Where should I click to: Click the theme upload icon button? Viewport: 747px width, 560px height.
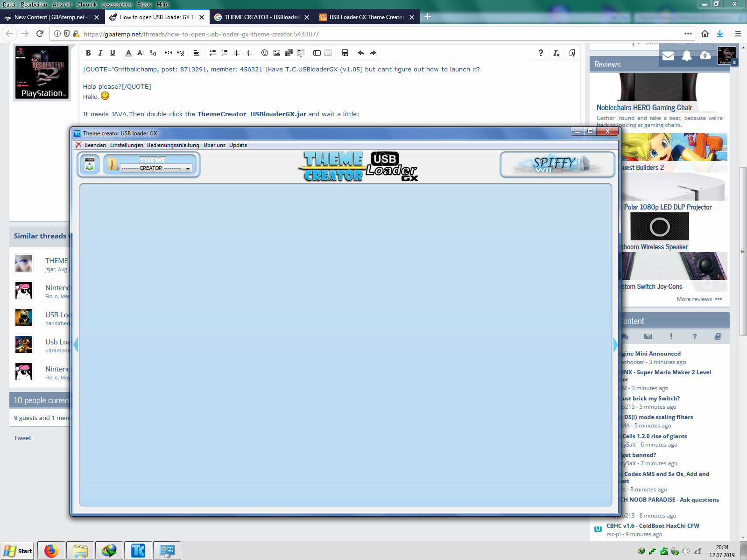click(90, 164)
